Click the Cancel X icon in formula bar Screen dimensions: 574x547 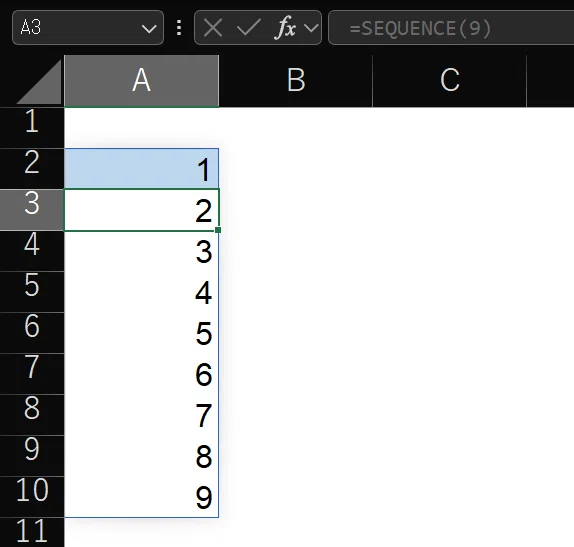(213, 28)
